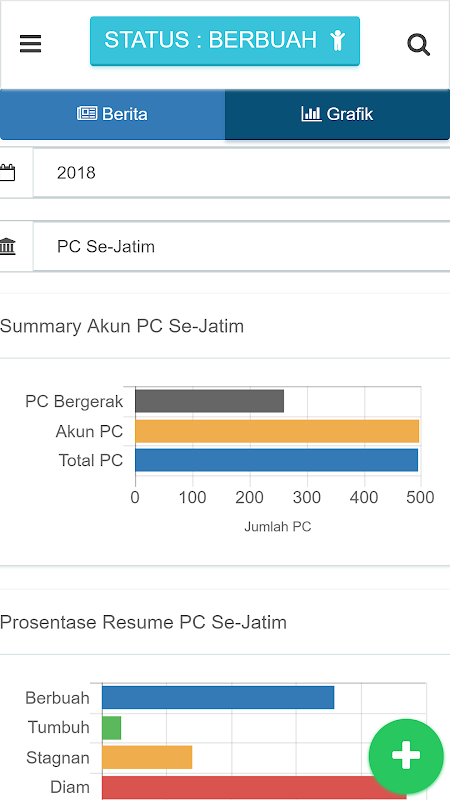Click the calendar icon beside year field

(8, 172)
